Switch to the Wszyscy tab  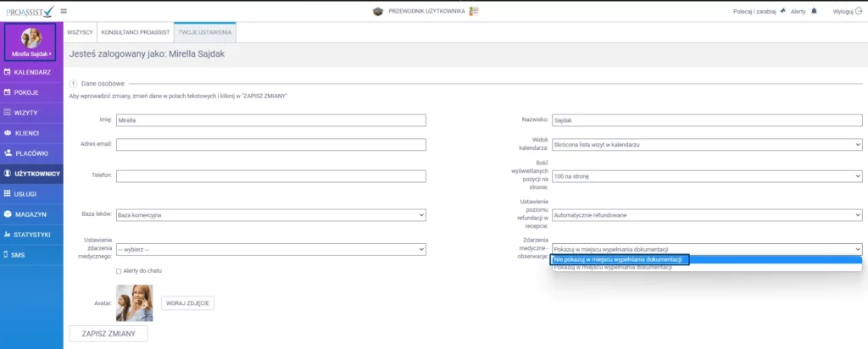80,31
